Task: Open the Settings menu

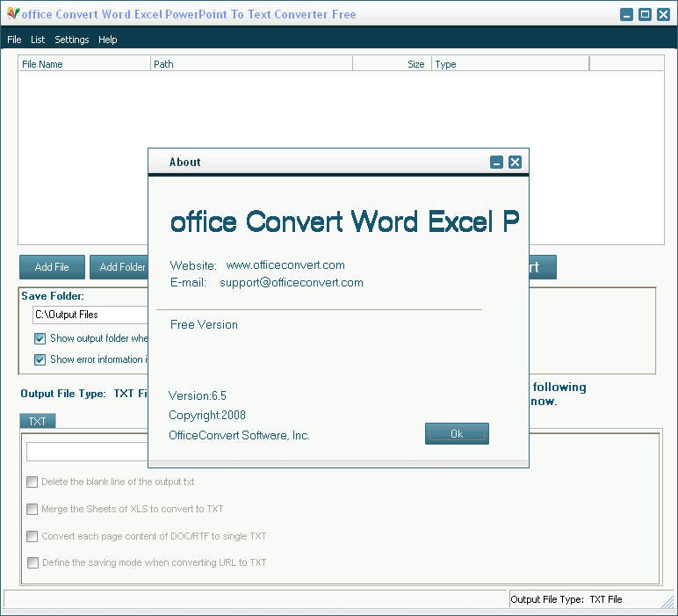Action: point(72,40)
